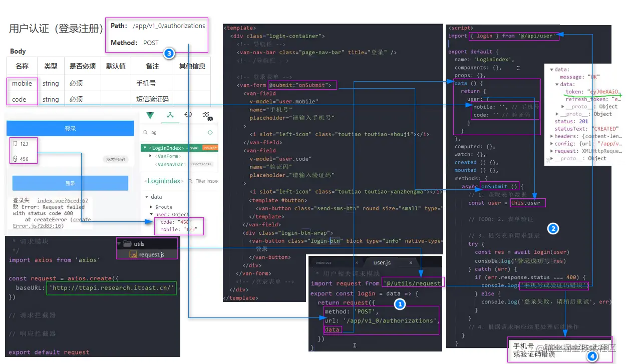Expand the $route property
The image size is (627, 364).
(x=151, y=207)
